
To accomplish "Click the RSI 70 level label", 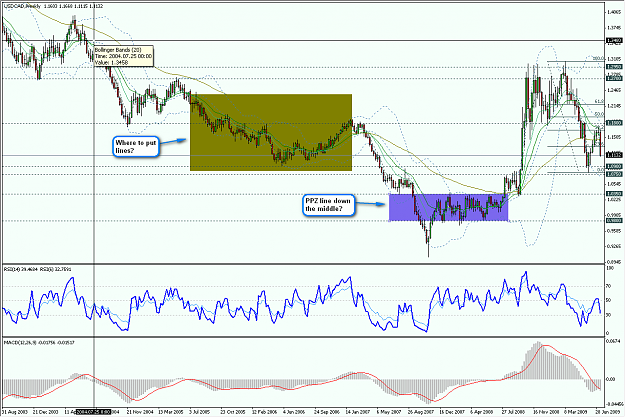I will (609, 286).
